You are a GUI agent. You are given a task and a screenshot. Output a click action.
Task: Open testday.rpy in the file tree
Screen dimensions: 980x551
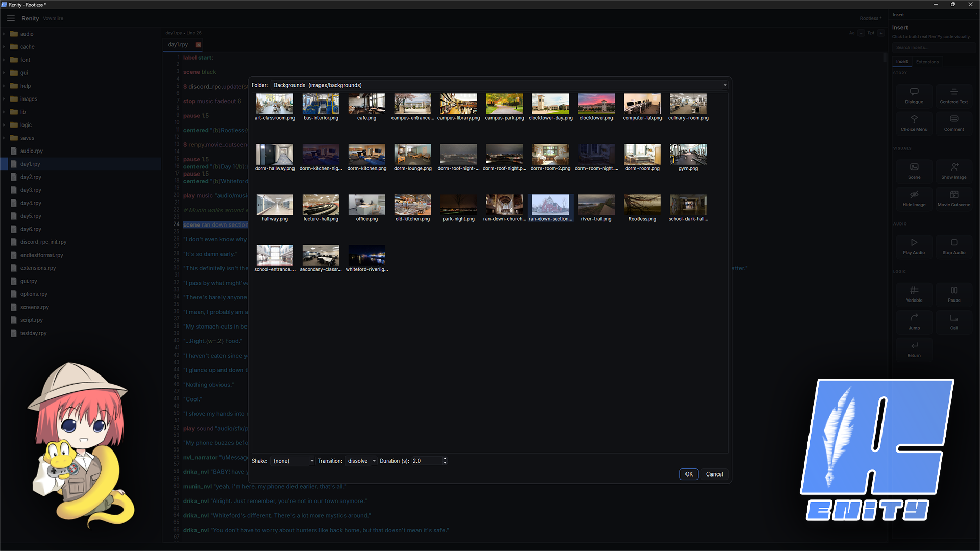(x=33, y=333)
